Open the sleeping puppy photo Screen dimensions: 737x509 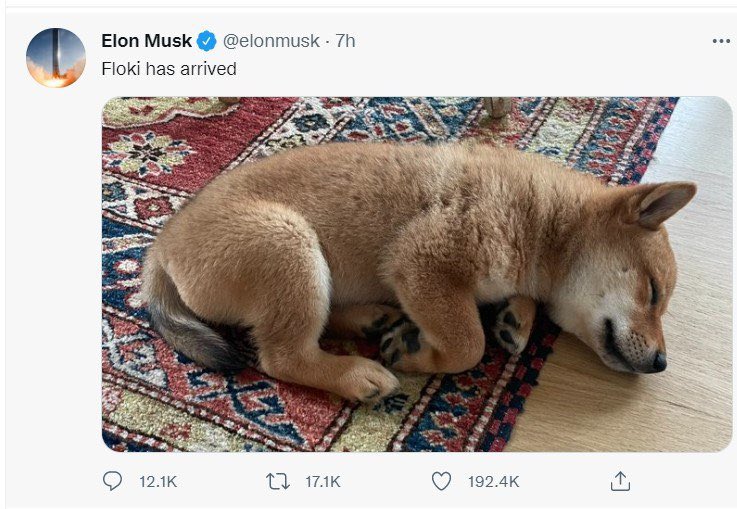400,250
